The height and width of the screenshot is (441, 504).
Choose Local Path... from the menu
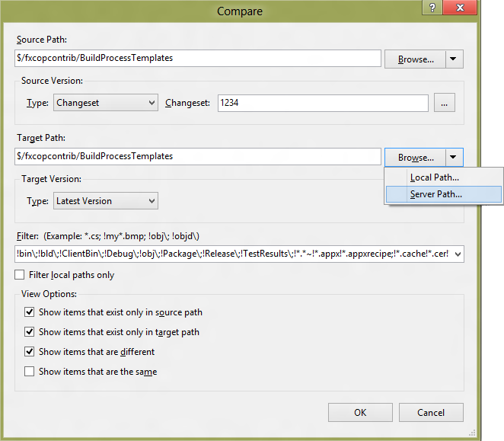point(444,177)
